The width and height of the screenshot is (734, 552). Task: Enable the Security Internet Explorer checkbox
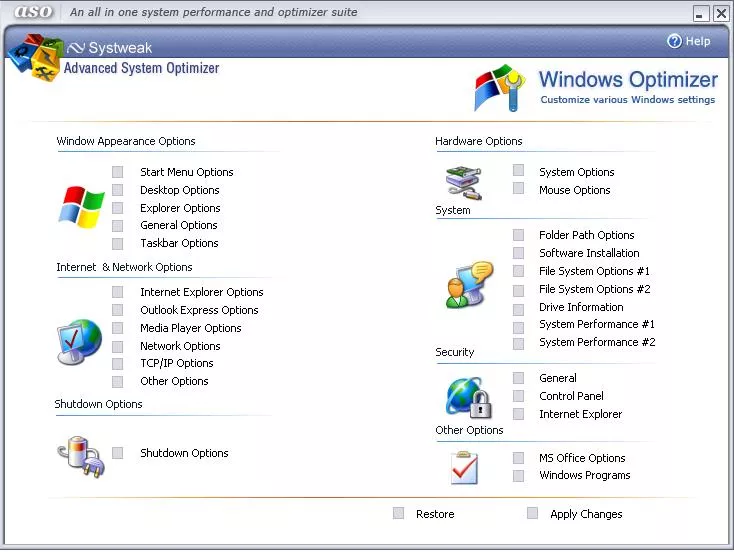[x=518, y=414]
